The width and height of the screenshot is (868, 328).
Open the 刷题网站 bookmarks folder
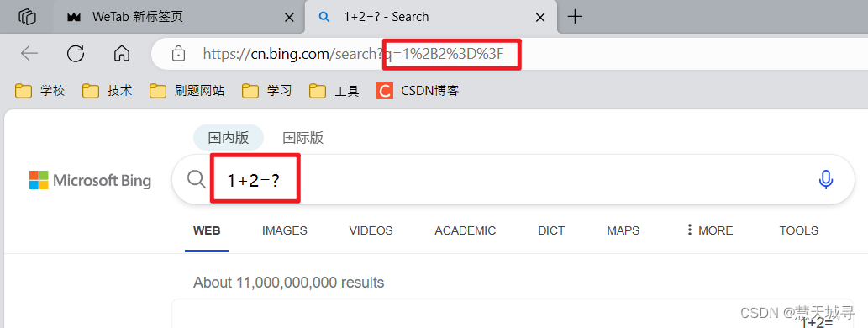187,90
